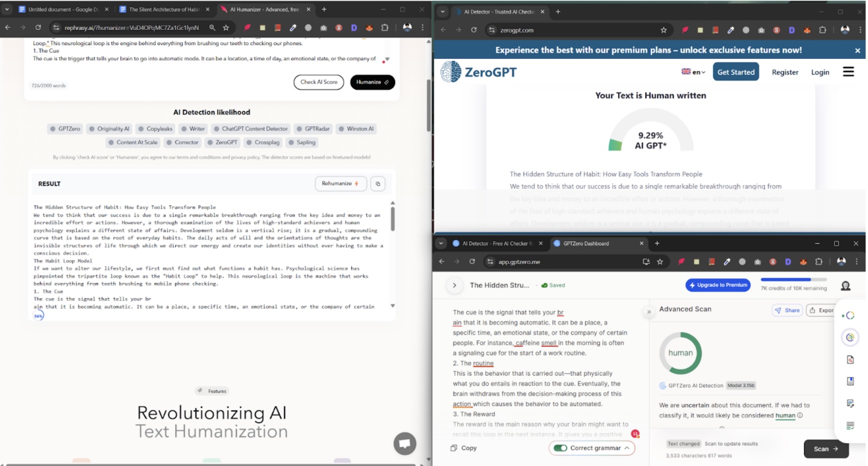Select the Copyleaks detector chip
Viewport: 868px width, 466px height.
point(155,129)
